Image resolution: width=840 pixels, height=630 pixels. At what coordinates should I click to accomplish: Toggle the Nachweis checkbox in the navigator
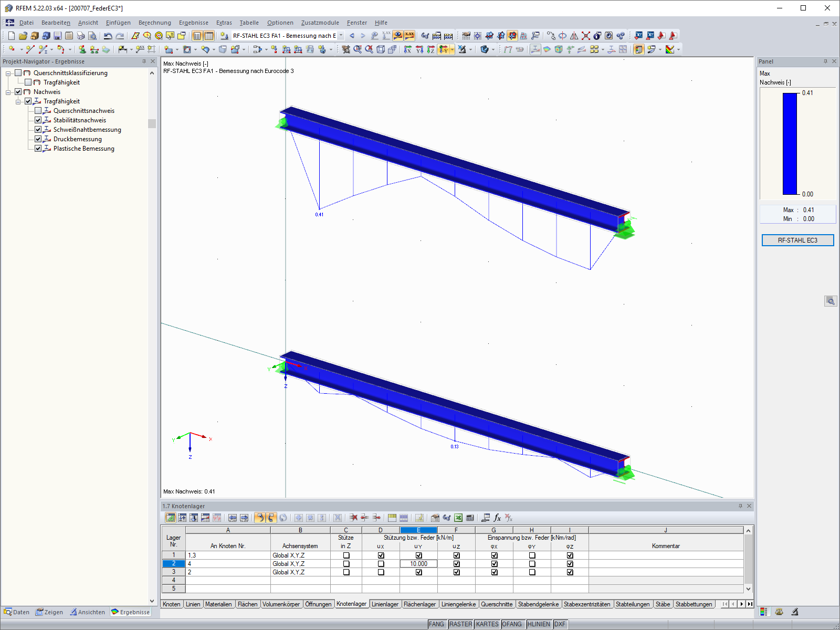[18, 92]
